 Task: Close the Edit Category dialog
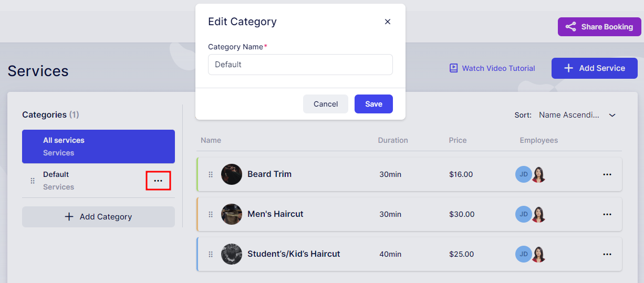(x=388, y=22)
